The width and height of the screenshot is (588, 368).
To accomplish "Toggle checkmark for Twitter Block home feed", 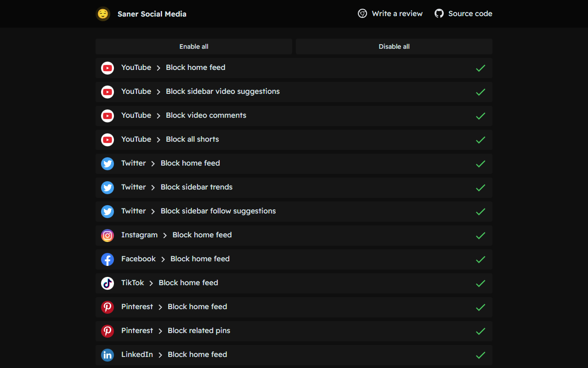I will (x=481, y=164).
